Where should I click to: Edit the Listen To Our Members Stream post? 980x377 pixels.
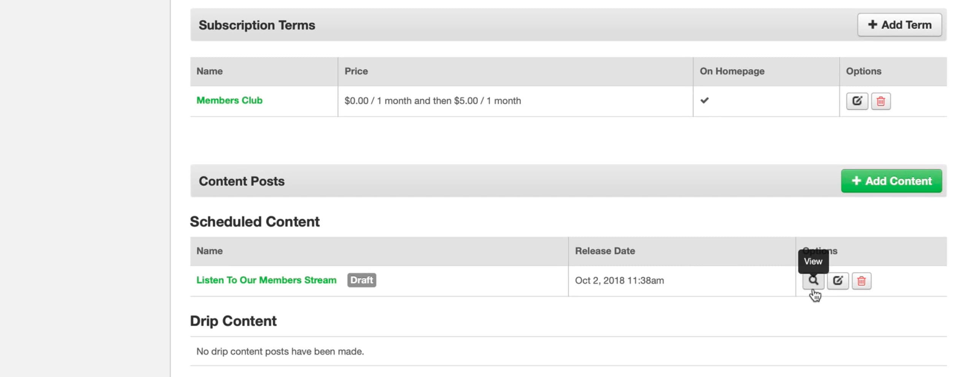[838, 281]
